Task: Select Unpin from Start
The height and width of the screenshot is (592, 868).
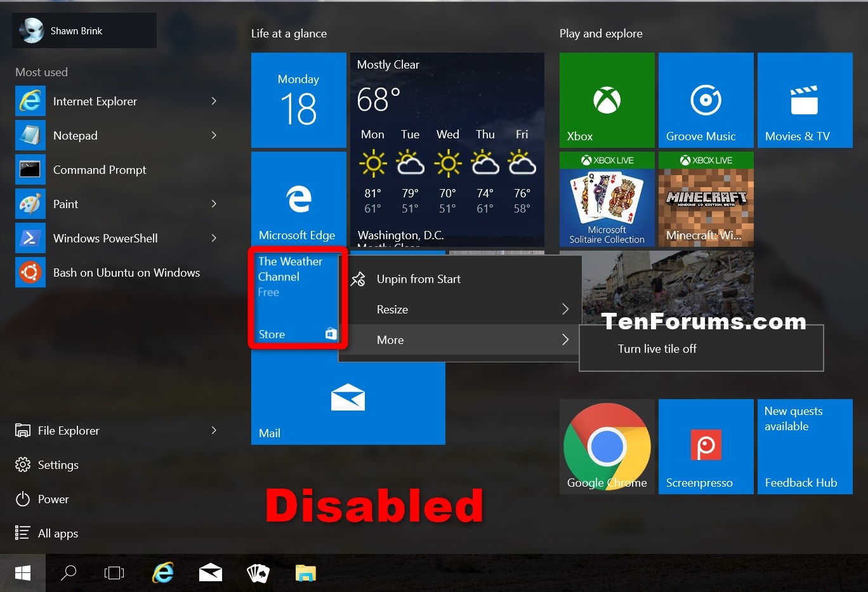Action: pos(418,279)
